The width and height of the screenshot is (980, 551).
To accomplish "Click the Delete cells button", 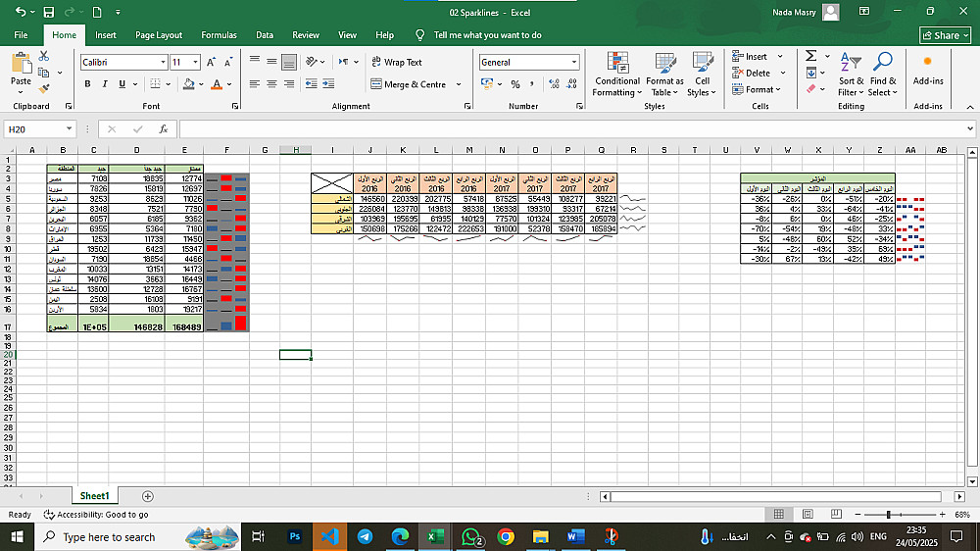I will [x=752, y=73].
